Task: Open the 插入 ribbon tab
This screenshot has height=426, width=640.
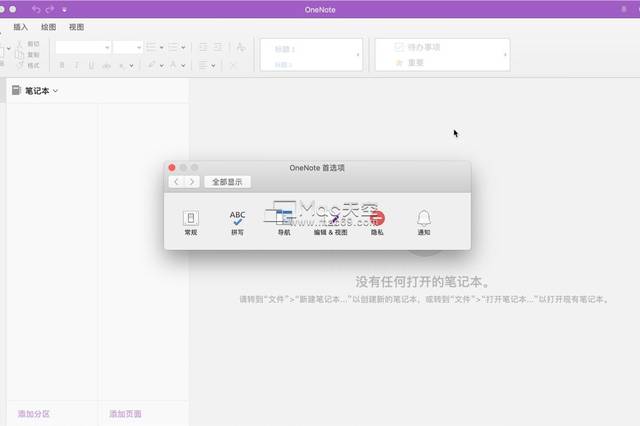Action: tap(20, 27)
